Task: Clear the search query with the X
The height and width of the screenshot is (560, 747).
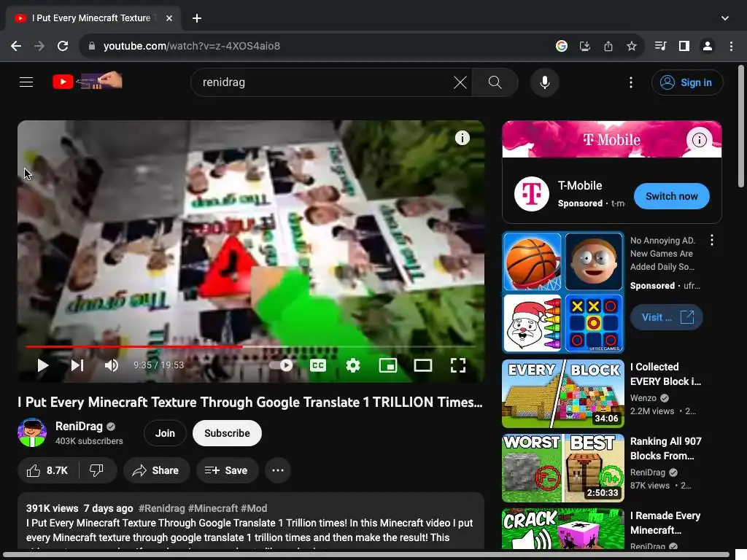Action: coord(460,82)
